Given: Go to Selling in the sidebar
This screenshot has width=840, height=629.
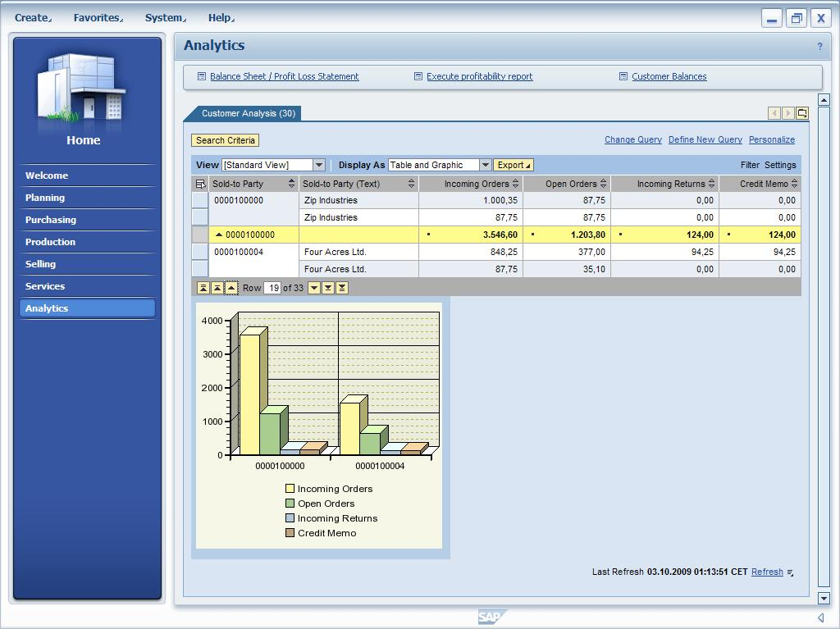Looking at the screenshot, I should click(40, 264).
